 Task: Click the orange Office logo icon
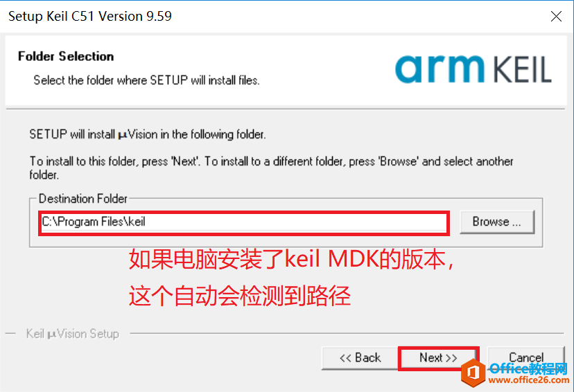click(473, 373)
